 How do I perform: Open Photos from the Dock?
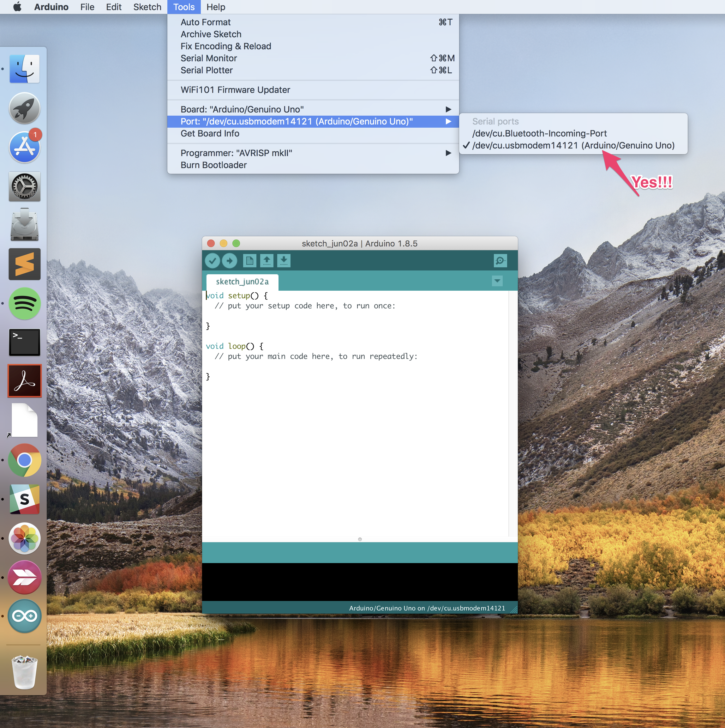point(25,538)
